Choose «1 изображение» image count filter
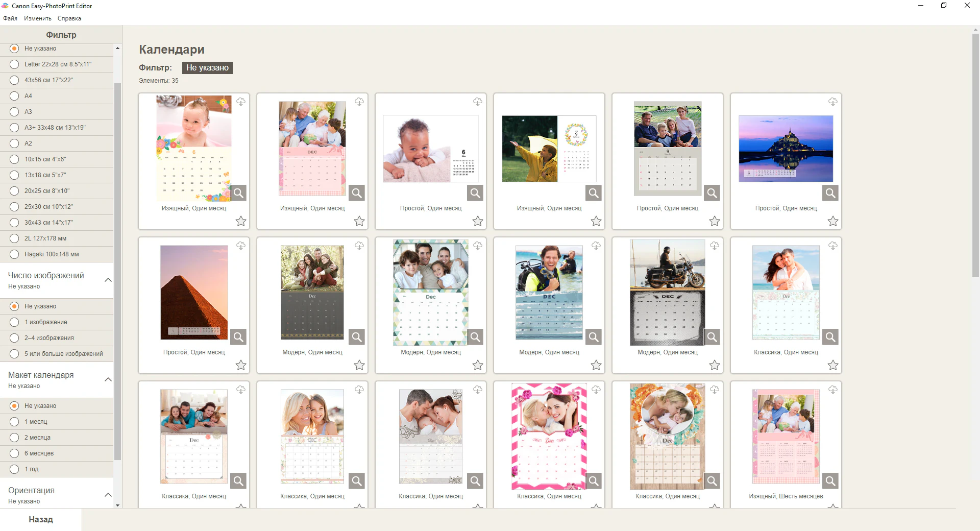This screenshot has width=980, height=531. 14,322
